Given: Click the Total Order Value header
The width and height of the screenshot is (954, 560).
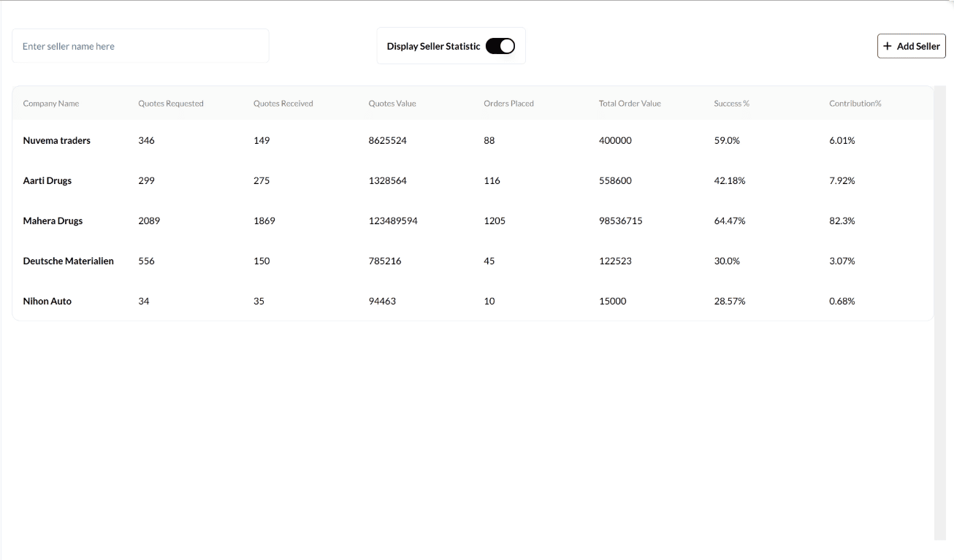Looking at the screenshot, I should (x=630, y=104).
